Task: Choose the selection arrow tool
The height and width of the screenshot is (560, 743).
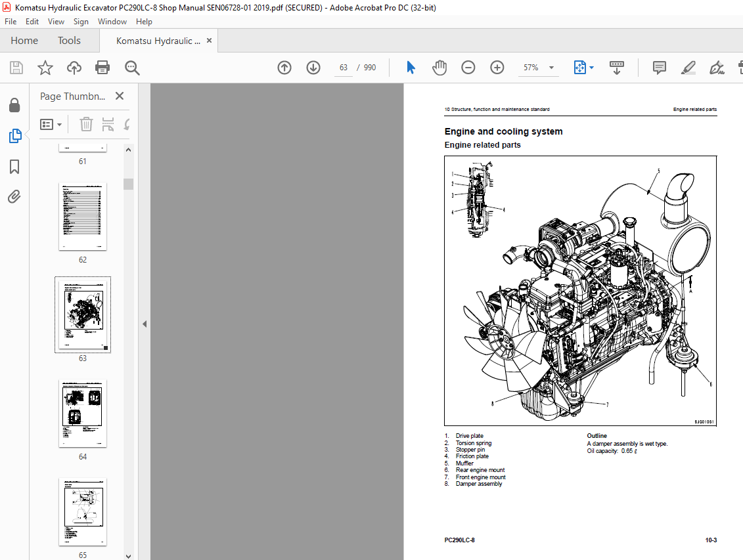Action: 411,68
